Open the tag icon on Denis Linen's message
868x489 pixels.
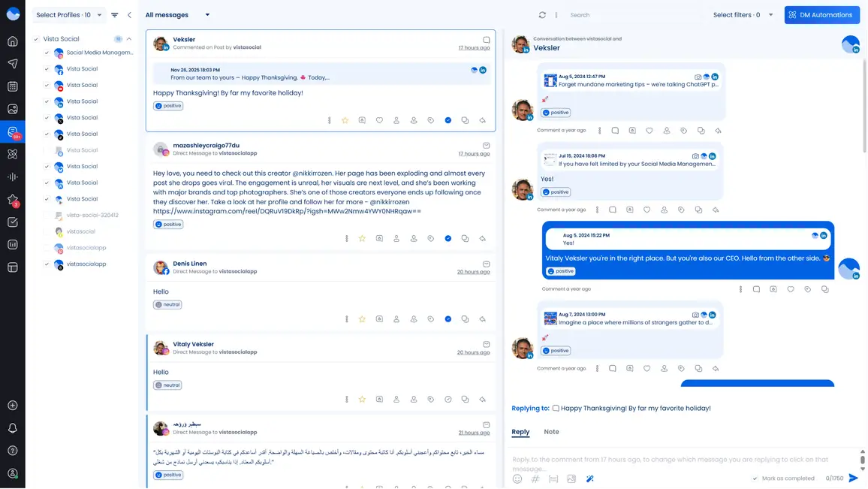pos(430,318)
